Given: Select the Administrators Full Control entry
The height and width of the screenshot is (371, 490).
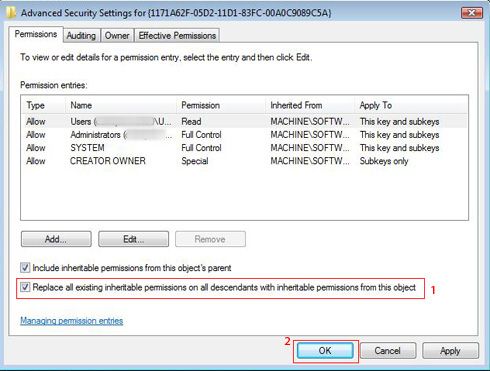Looking at the screenshot, I should [244, 135].
